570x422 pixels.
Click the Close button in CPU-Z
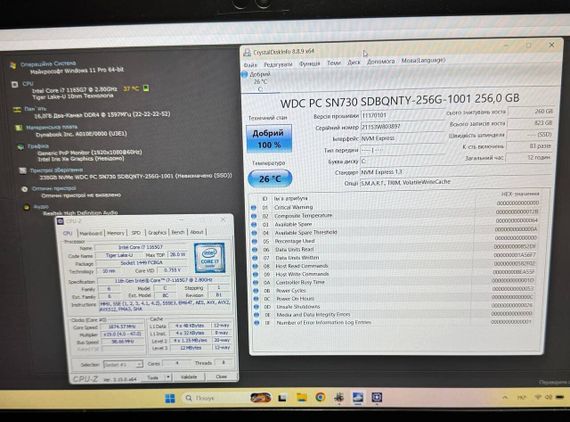tap(221, 377)
